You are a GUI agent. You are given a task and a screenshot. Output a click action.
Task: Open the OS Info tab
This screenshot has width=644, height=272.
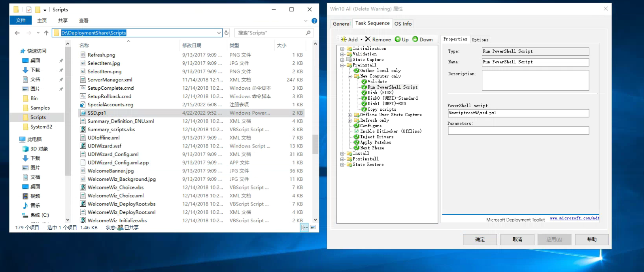(x=403, y=24)
